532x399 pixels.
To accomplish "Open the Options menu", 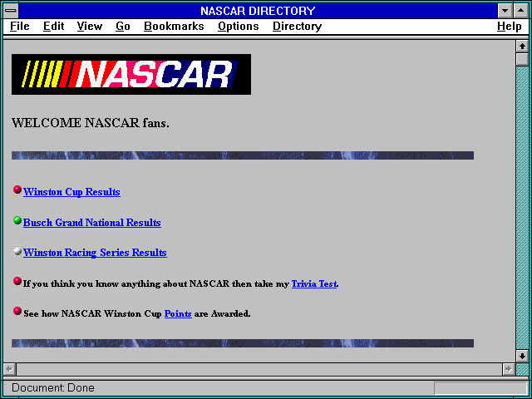I will [x=239, y=26].
